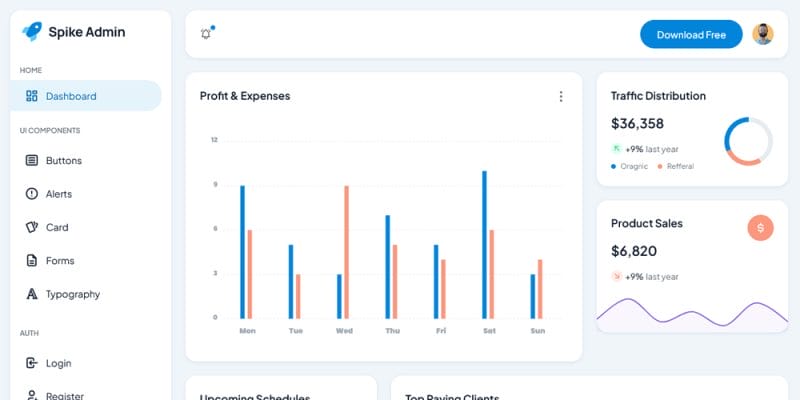800x400 pixels.
Task: Select Dashboard in the sidebar
Action: (x=86, y=96)
